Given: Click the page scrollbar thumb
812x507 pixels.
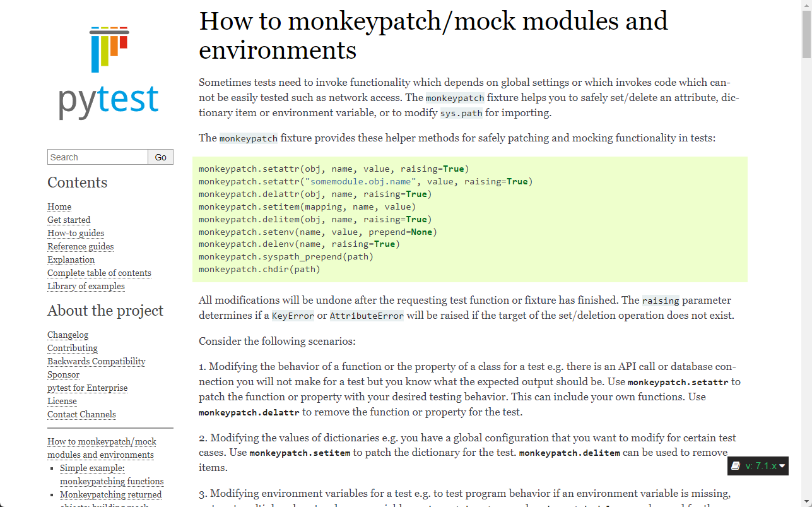Looking at the screenshot, I should pyautogui.click(x=806, y=35).
